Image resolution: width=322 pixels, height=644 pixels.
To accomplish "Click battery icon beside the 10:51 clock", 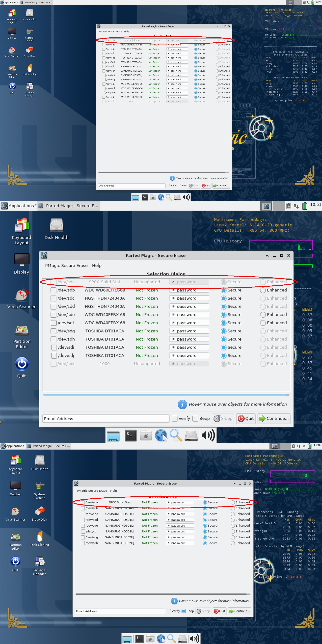I will pyautogui.click(x=305, y=206).
